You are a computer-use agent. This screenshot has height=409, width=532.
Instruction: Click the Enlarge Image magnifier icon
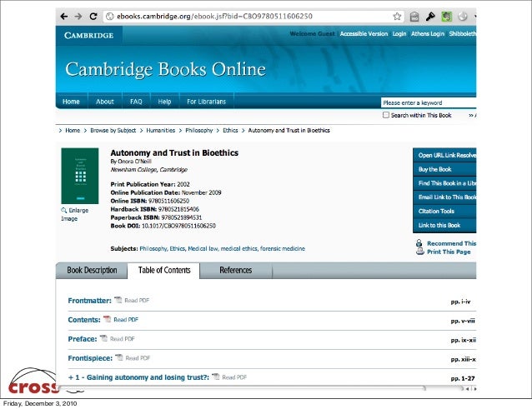pyautogui.click(x=63, y=210)
